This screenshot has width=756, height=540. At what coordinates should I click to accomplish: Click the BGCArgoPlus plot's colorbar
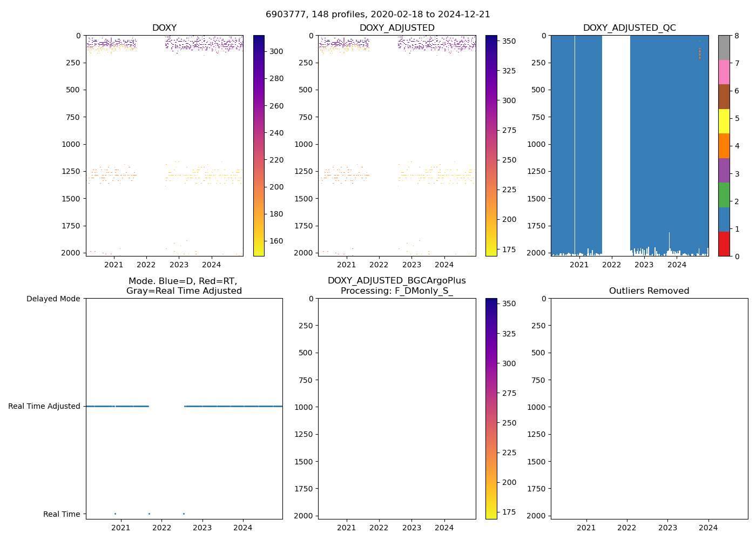(x=491, y=408)
